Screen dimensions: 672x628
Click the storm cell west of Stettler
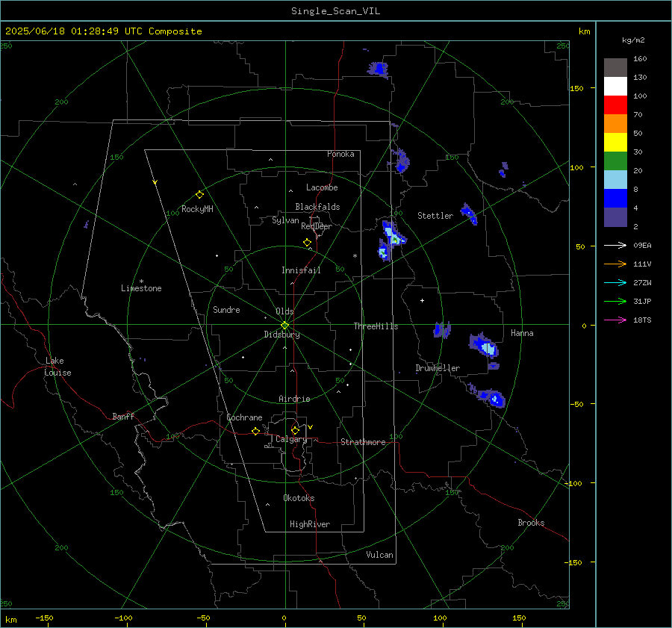(x=391, y=240)
